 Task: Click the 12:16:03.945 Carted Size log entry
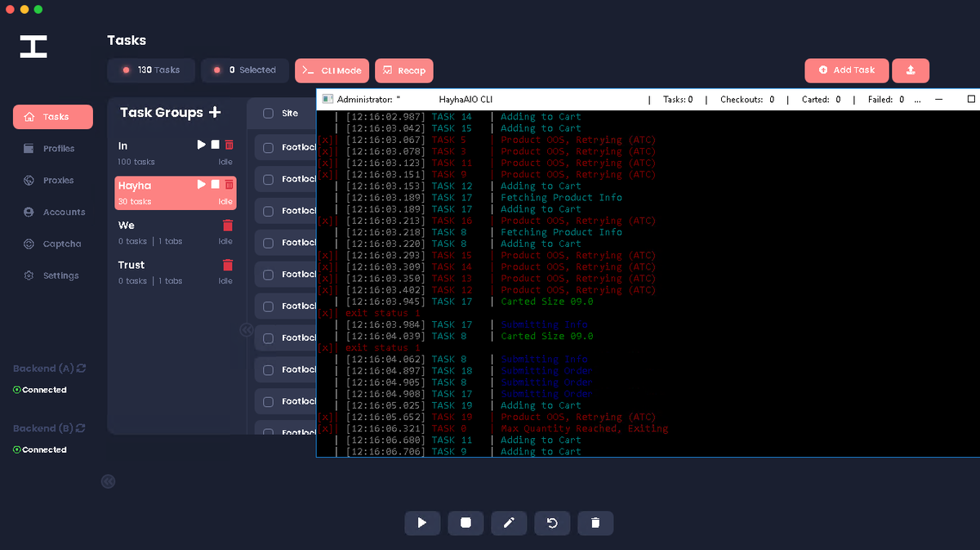[469, 302]
